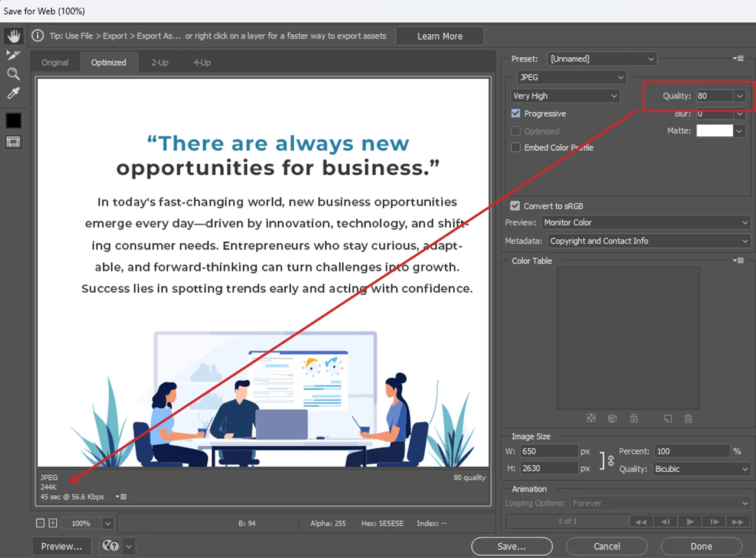
Task: Open the Optimize panel menu icon
Action: 738,58
